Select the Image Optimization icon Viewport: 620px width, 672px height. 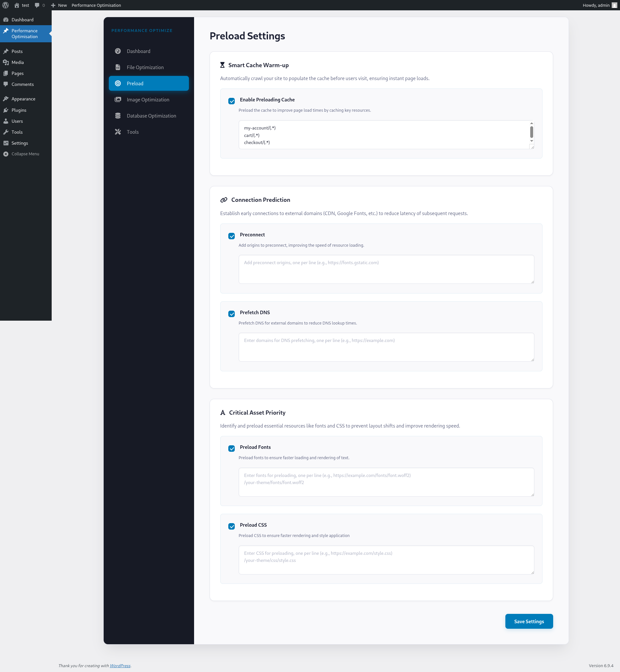tap(118, 99)
